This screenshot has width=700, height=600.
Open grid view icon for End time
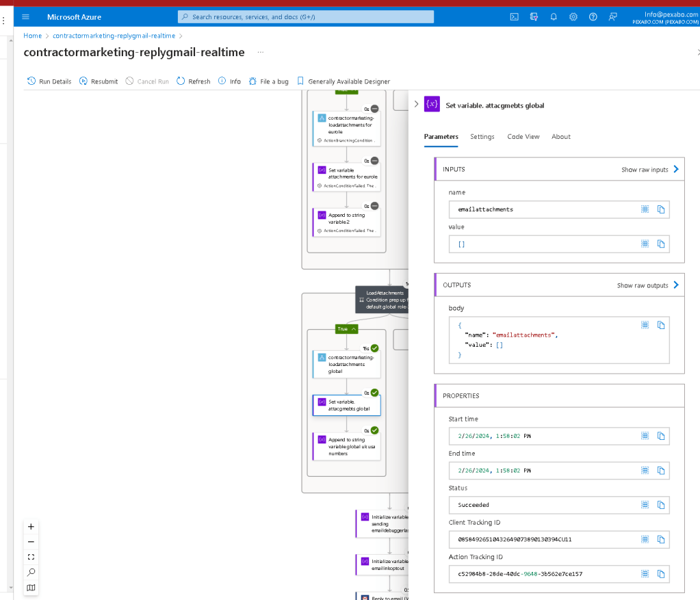point(645,469)
